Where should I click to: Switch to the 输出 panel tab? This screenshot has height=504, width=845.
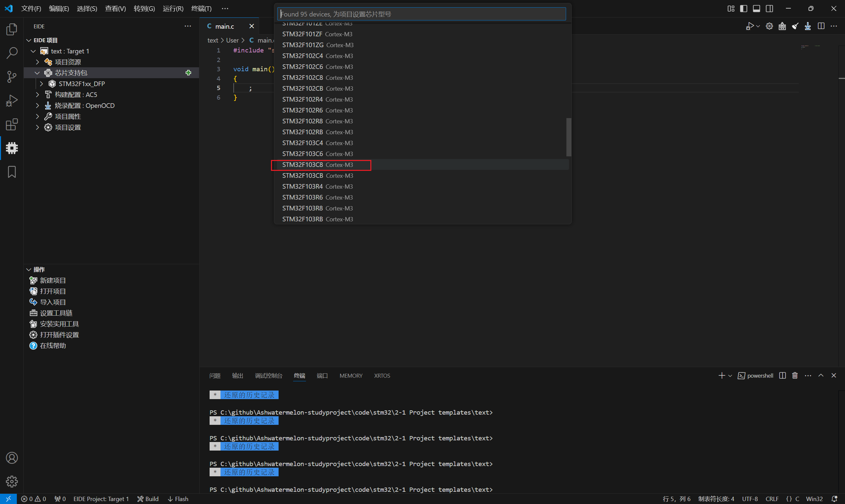(x=238, y=376)
